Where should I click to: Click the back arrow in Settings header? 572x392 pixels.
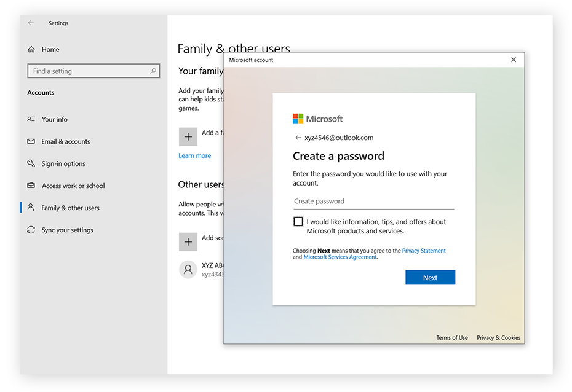pos(31,23)
